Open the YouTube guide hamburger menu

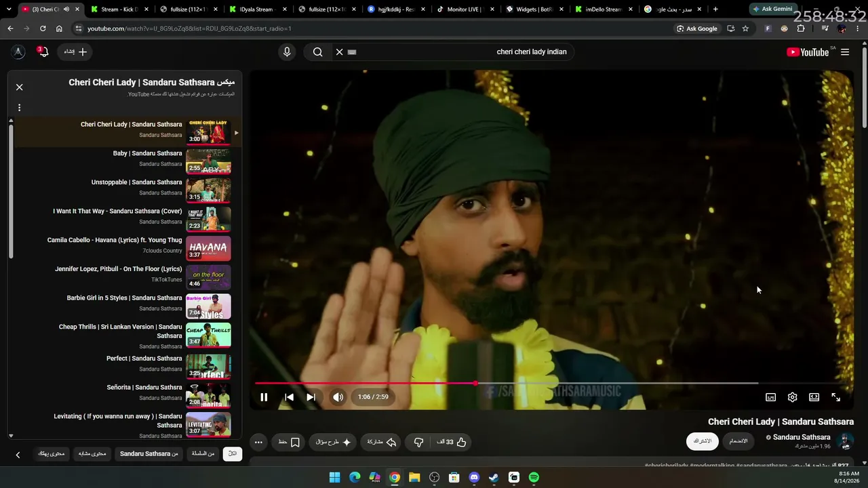(845, 52)
